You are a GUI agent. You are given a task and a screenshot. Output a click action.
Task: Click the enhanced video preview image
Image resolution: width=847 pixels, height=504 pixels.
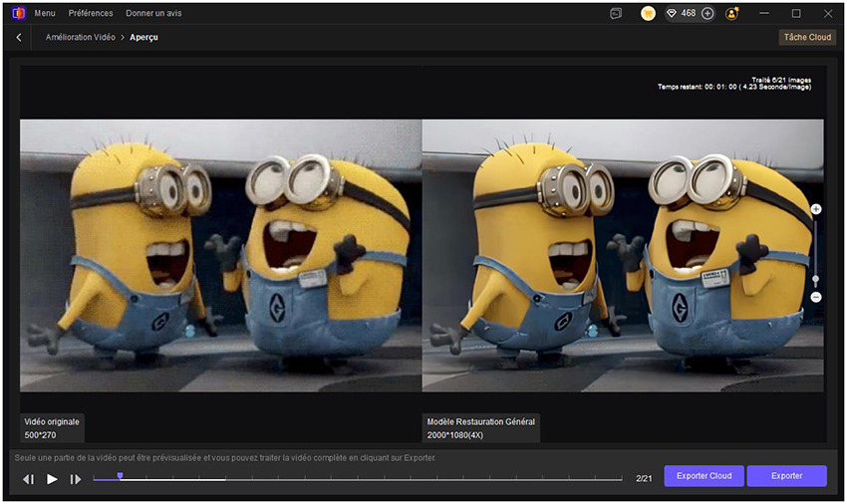pos(623,256)
